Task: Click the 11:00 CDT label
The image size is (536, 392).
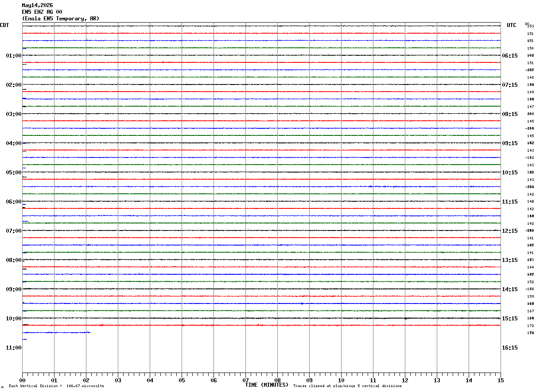Action: pos(13,348)
